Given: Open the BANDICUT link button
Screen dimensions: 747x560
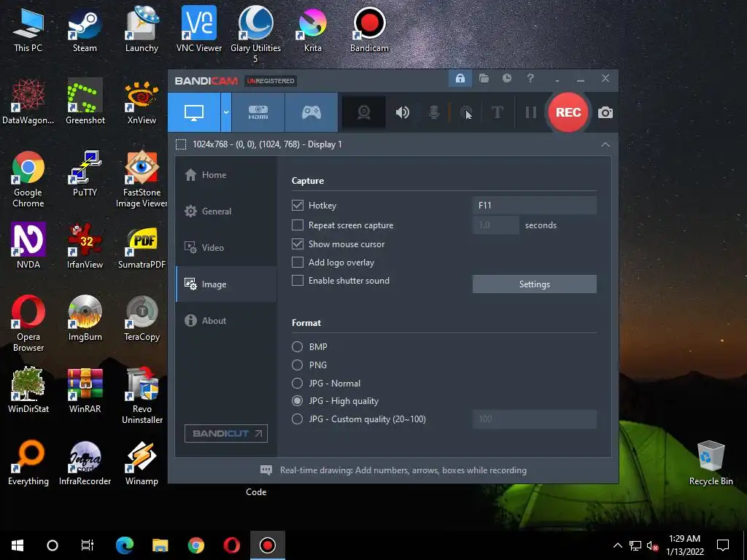Looking at the screenshot, I should [x=226, y=433].
